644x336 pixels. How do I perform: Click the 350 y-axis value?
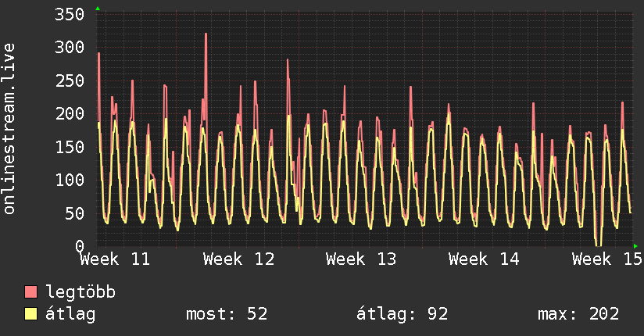70,15
